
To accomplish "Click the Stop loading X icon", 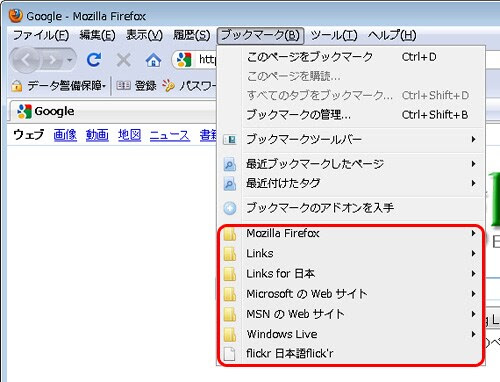I will click(x=123, y=60).
